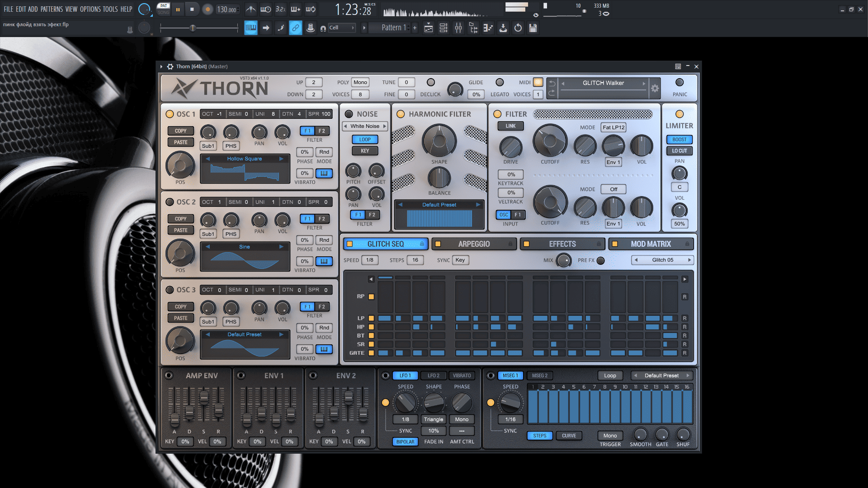The height and width of the screenshot is (488, 868).
Task: Click the OSC 2 PASTE button
Action: [181, 230]
